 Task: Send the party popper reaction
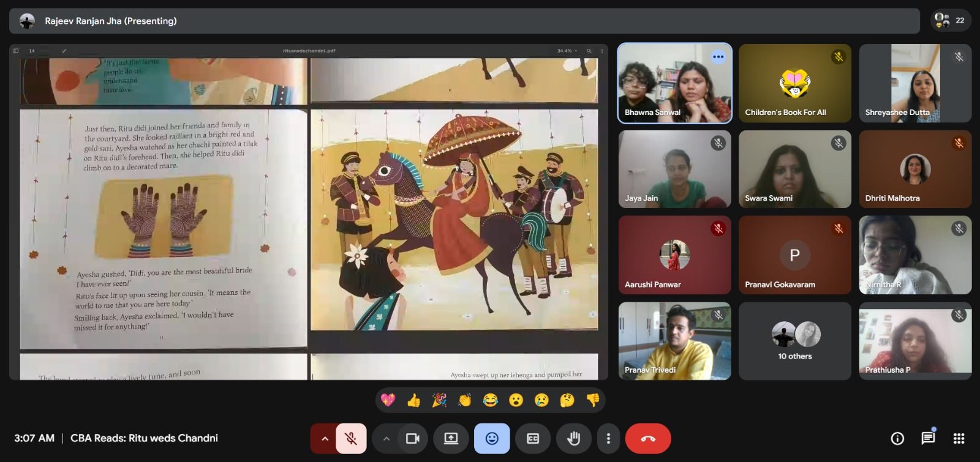439,400
